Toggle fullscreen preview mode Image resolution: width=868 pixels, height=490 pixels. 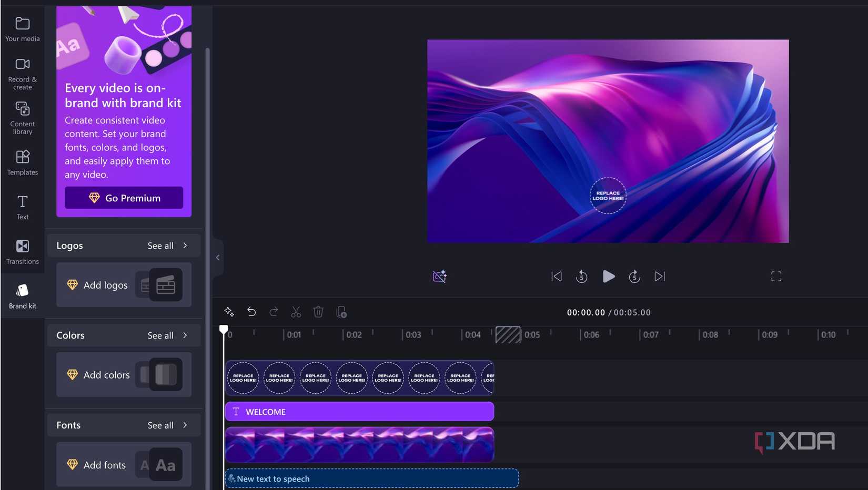[776, 276]
